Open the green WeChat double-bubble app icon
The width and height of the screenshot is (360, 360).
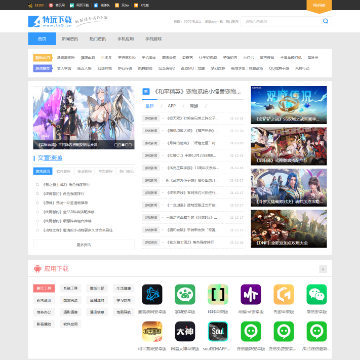(x=317, y=294)
